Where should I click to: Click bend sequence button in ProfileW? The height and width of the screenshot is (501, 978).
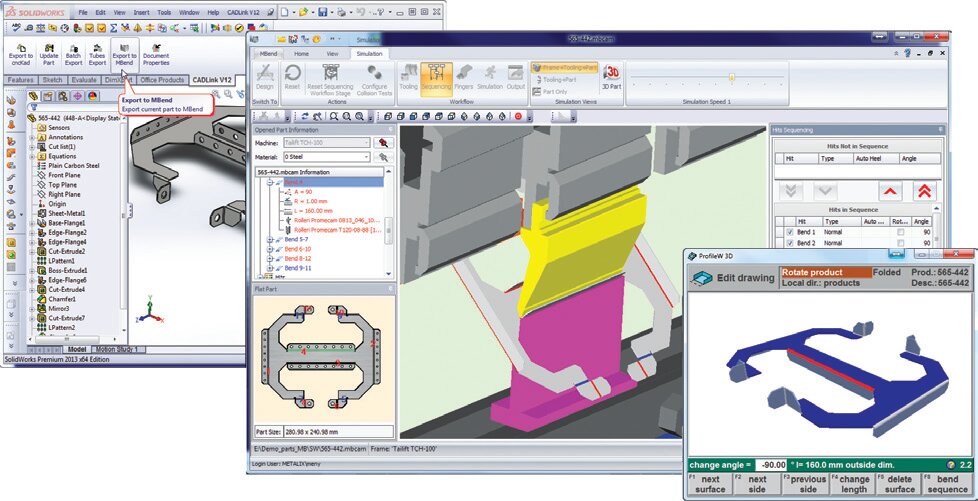[947, 484]
